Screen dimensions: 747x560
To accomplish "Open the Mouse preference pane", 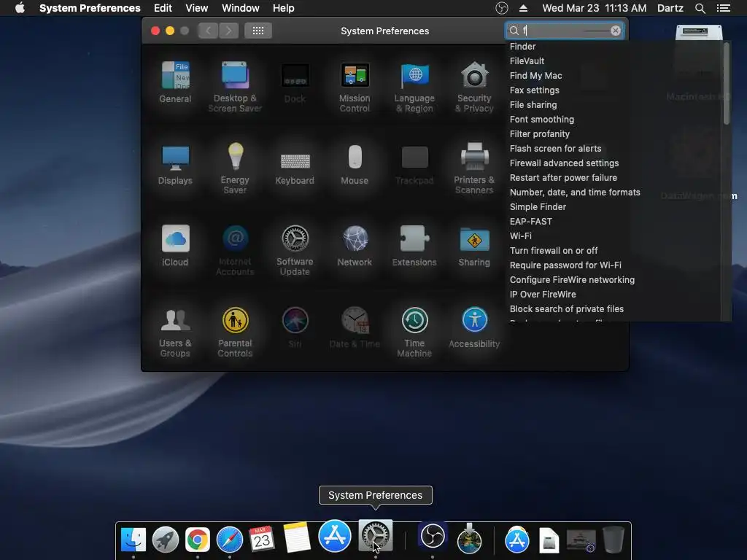I will 355,164.
